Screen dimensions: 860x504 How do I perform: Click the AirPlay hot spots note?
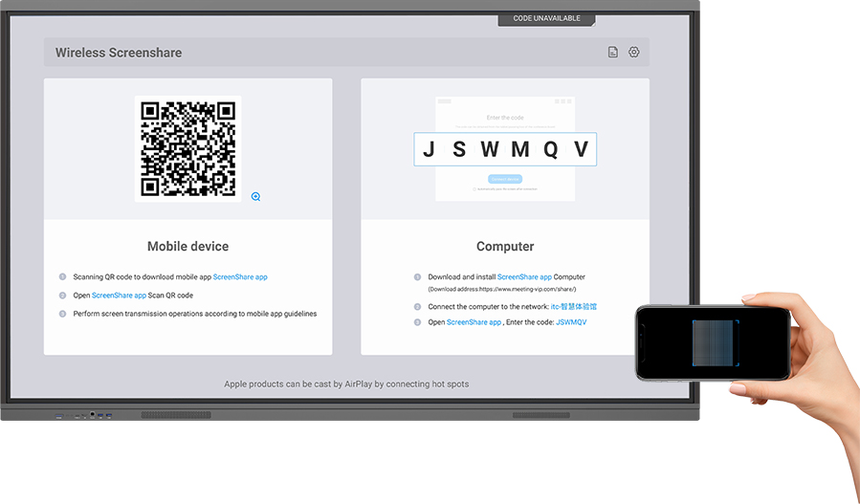[346, 383]
